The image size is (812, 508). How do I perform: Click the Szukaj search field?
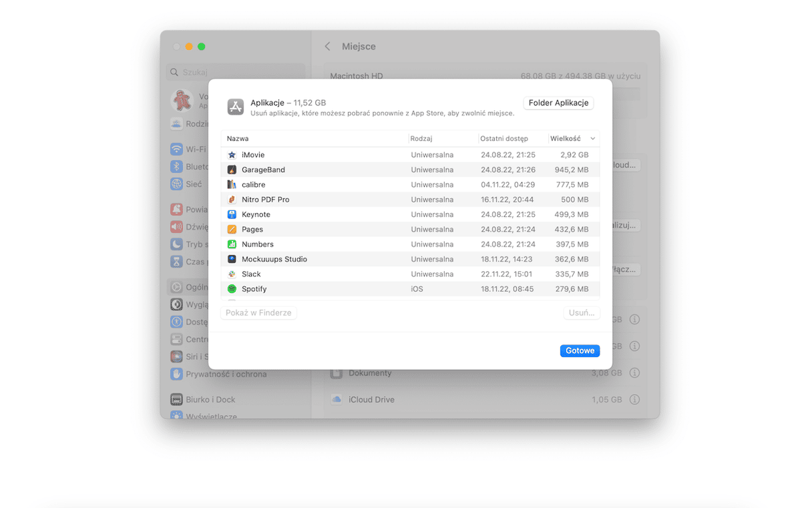click(236, 72)
